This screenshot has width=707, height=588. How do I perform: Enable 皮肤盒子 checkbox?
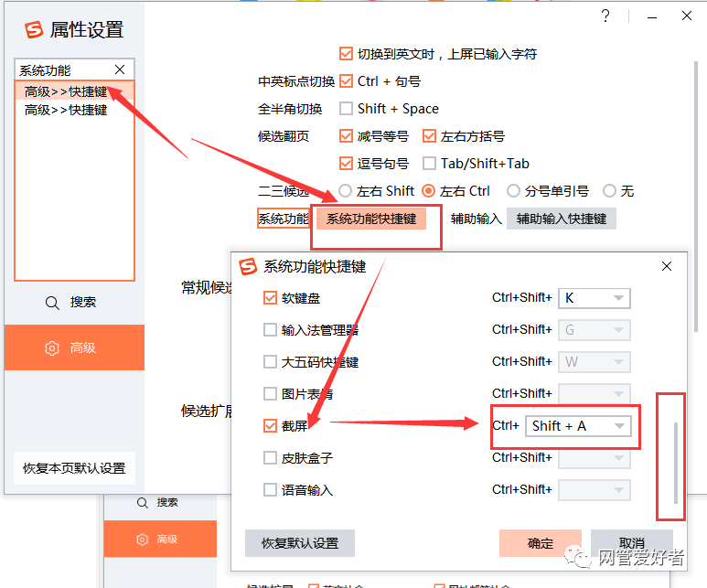[270, 457]
